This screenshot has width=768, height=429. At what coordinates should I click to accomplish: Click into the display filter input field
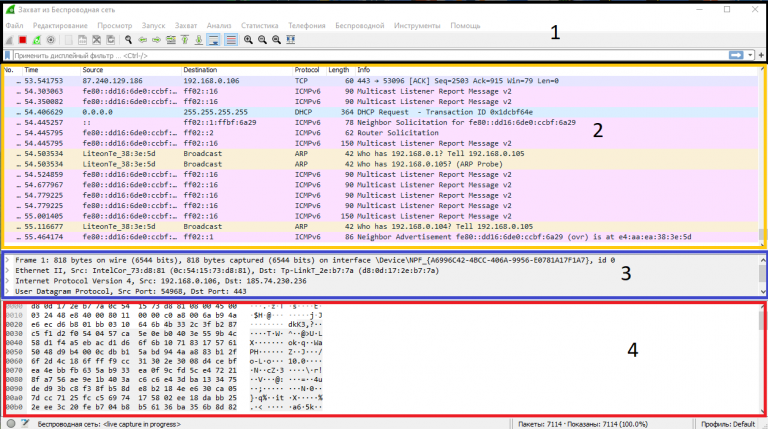point(369,55)
